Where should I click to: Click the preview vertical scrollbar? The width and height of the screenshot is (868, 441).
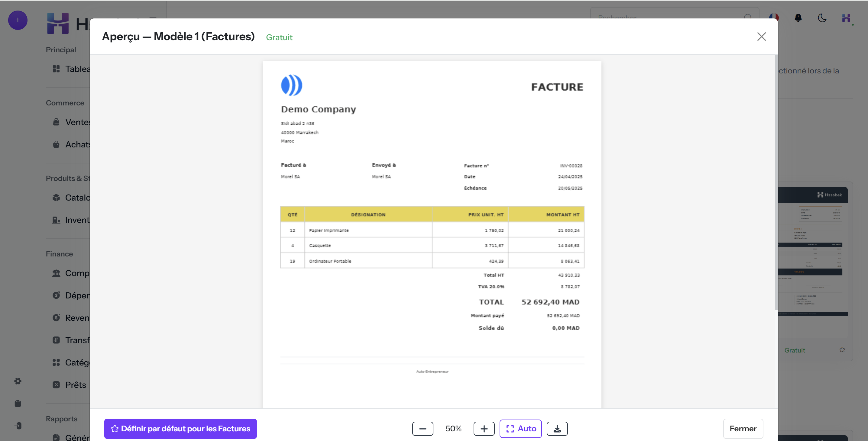[776, 182]
